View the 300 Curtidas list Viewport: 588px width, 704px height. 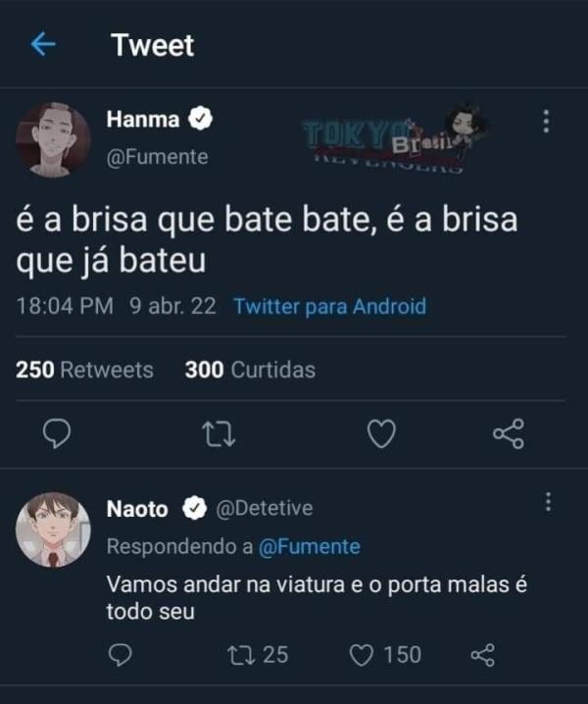pos(250,370)
